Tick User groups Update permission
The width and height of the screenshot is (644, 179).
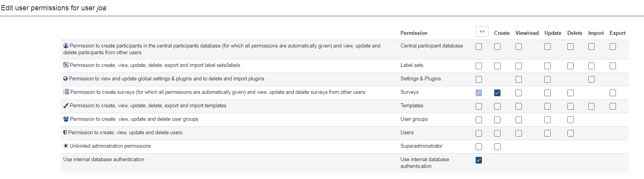pyautogui.click(x=548, y=120)
